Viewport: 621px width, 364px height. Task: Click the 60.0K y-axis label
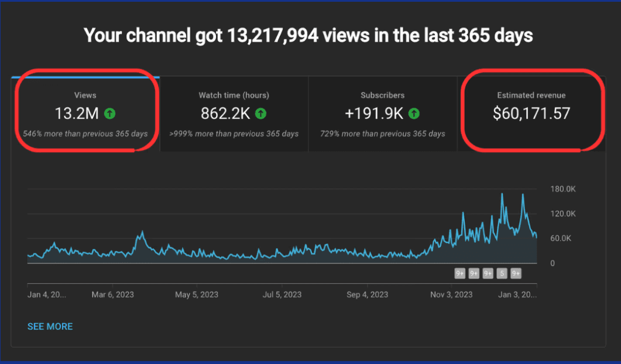(x=561, y=238)
